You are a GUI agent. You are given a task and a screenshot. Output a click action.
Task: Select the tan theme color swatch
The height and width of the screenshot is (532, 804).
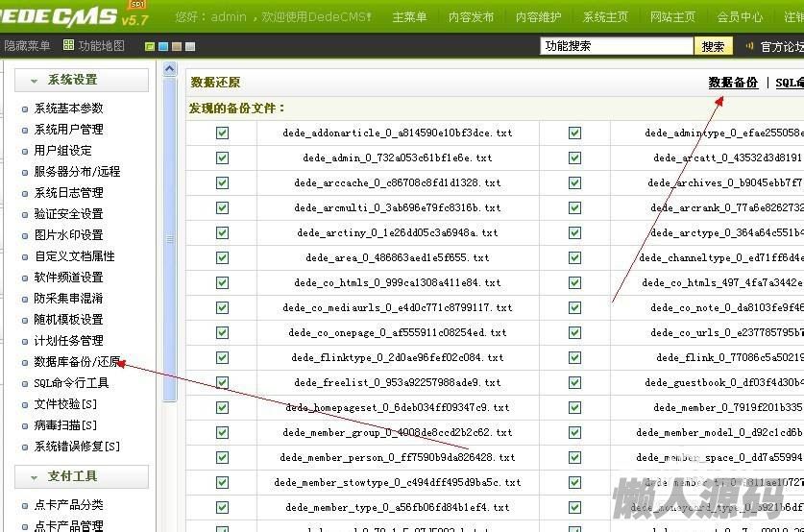click(x=177, y=47)
